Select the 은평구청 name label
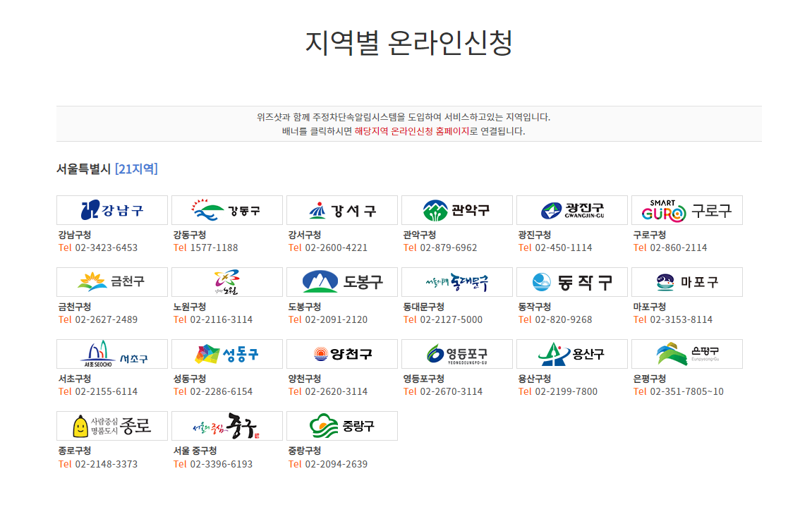Viewport: 812px width, 507px height. (650, 379)
